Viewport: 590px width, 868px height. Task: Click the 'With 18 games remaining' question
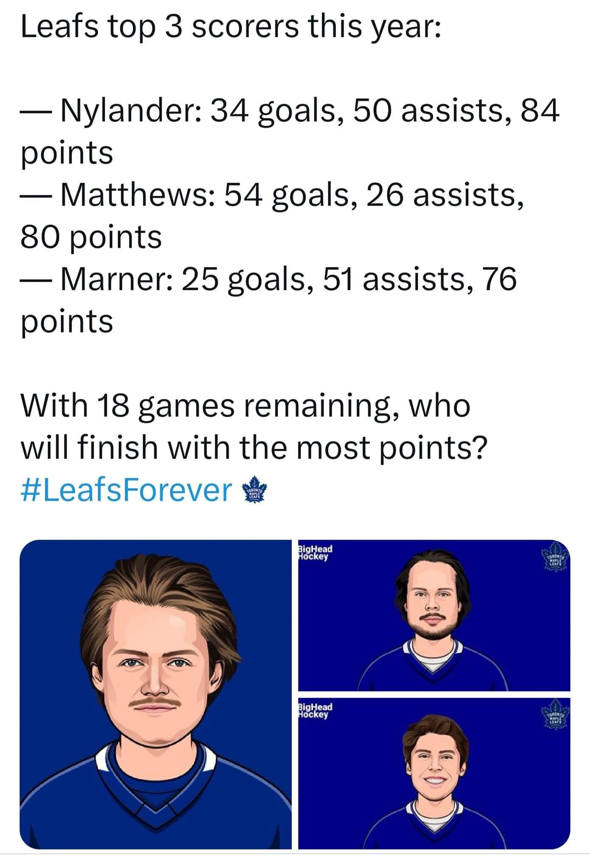click(x=246, y=406)
